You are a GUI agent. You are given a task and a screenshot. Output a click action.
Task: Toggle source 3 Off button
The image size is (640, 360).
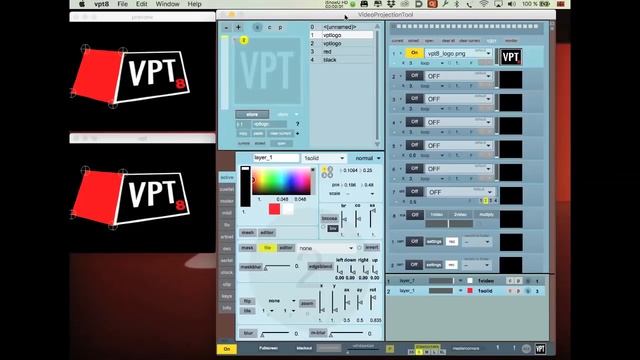click(414, 99)
